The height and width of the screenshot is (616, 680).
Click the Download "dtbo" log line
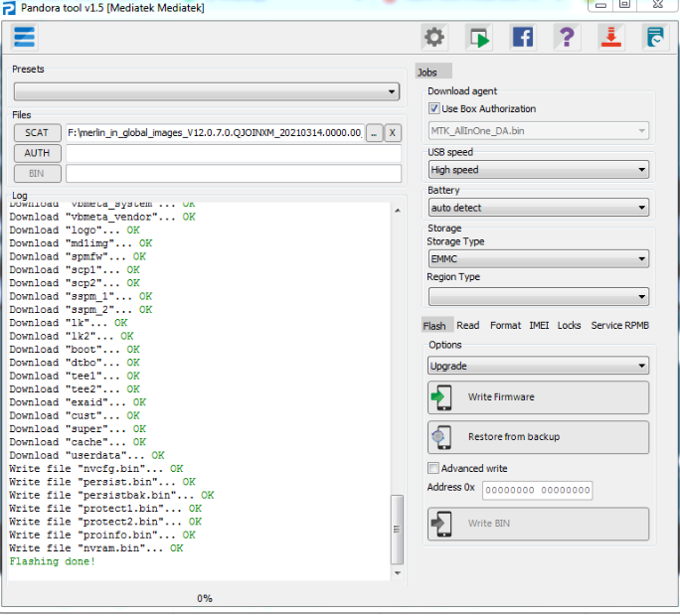[x=75, y=363]
